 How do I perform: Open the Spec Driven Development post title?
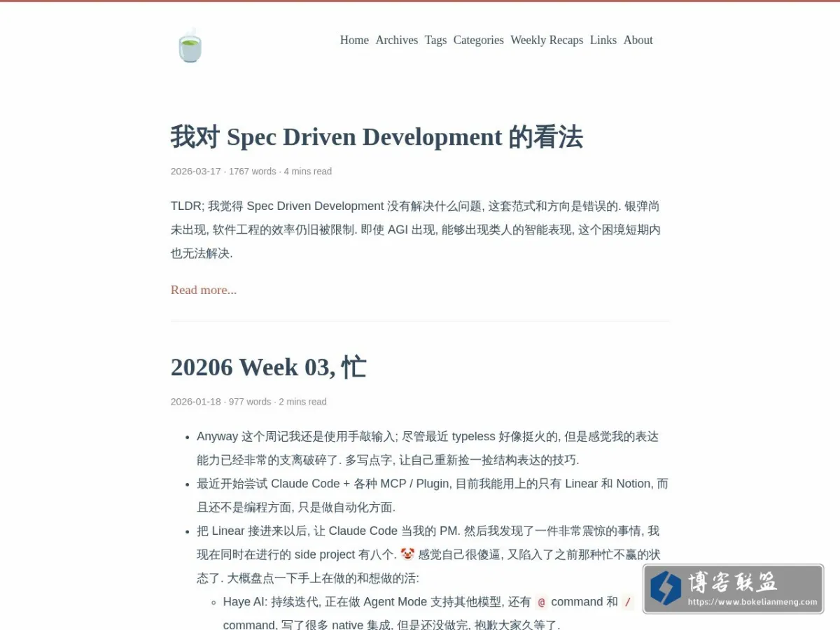pos(377,136)
